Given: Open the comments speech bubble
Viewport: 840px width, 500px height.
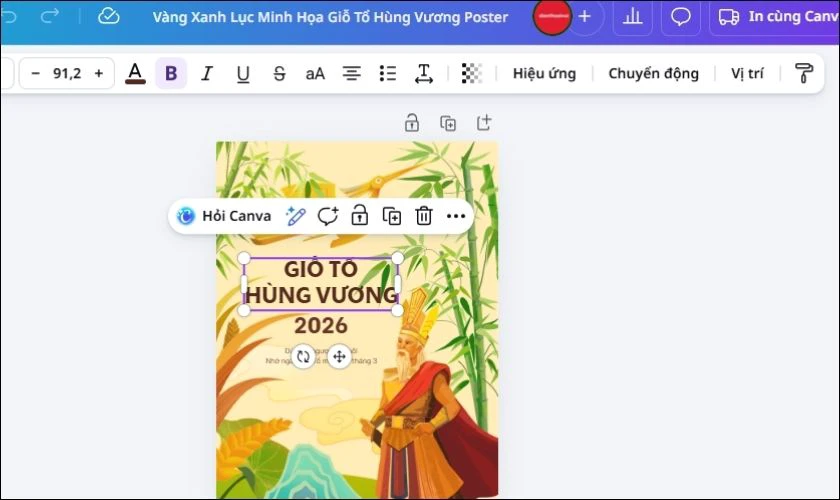Looking at the screenshot, I should tap(681, 17).
